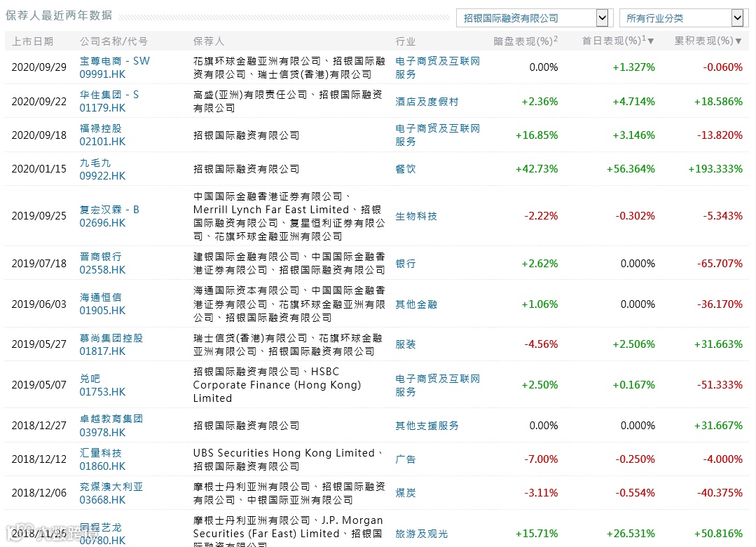This screenshot has width=756, height=547.
Task: Select first-day value +26.531%
Action: tap(631, 534)
